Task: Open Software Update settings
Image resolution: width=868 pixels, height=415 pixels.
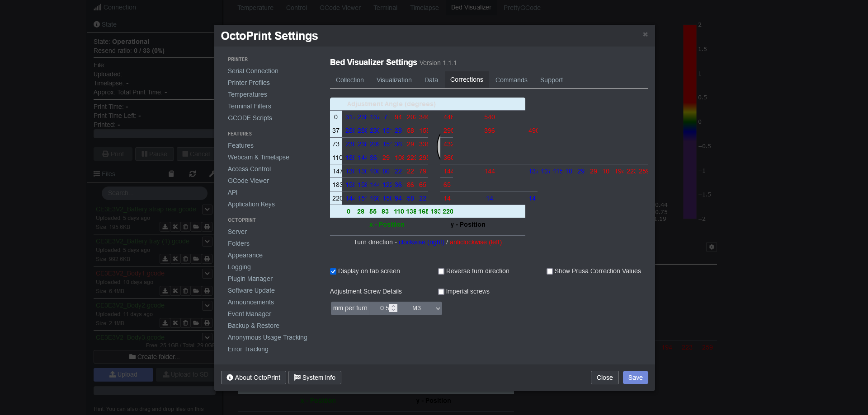Action: click(251, 290)
